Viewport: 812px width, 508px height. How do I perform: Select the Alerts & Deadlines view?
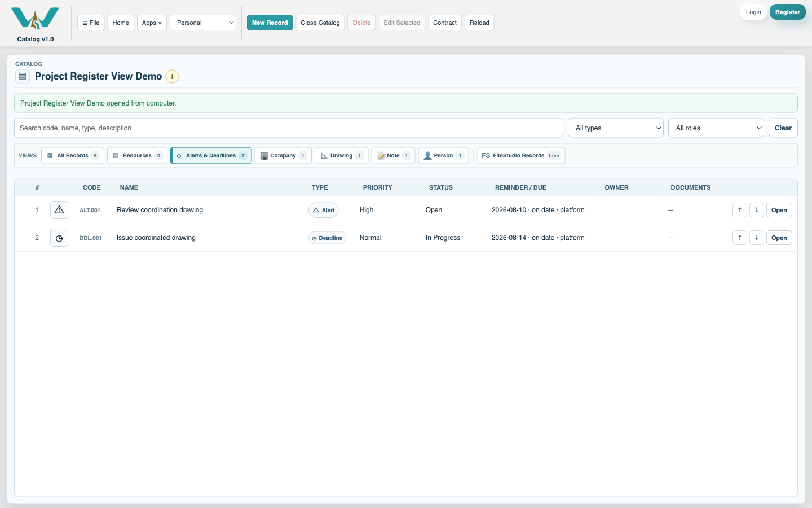pos(211,156)
